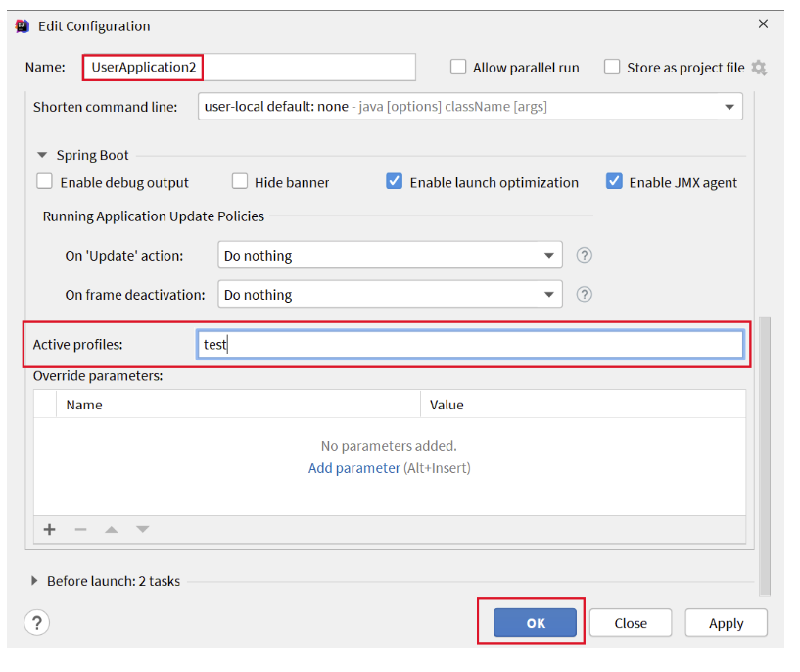Click the Name column header in parameters table
The width and height of the screenshot is (800, 672).
(238, 405)
